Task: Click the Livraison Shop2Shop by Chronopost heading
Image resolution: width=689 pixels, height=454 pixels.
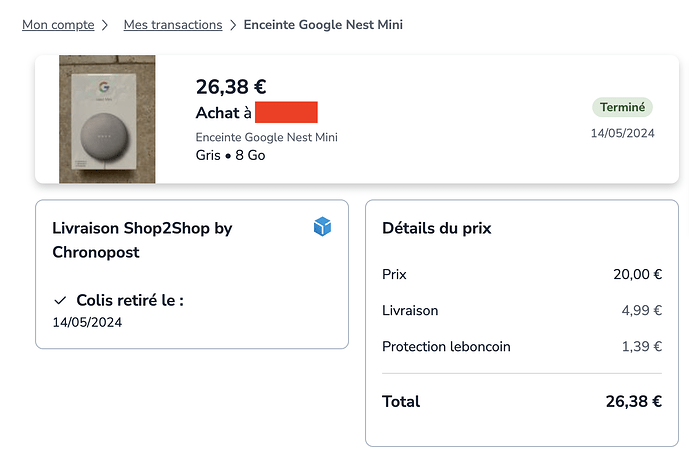Action: click(142, 240)
